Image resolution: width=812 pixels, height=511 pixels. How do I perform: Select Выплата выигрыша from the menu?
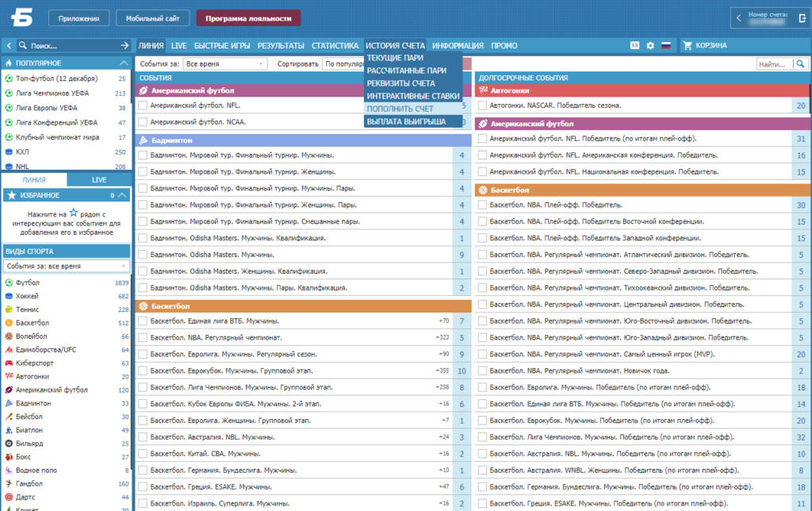click(406, 121)
